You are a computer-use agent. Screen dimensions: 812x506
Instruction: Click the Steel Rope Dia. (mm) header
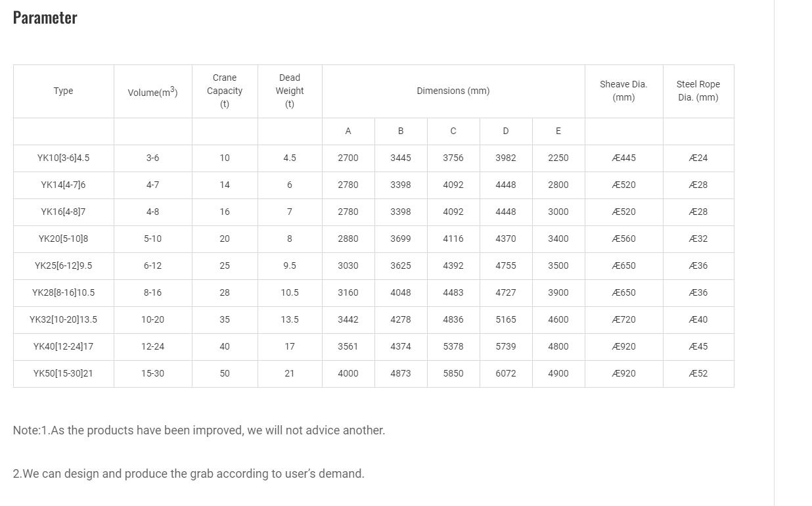pyautogui.click(x=698, y=91)
